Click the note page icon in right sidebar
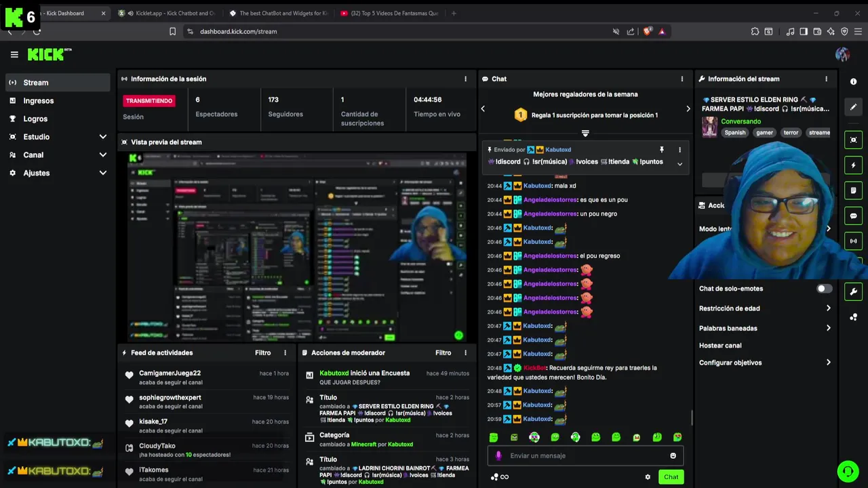868x488 pixels. tap(853, 190)
